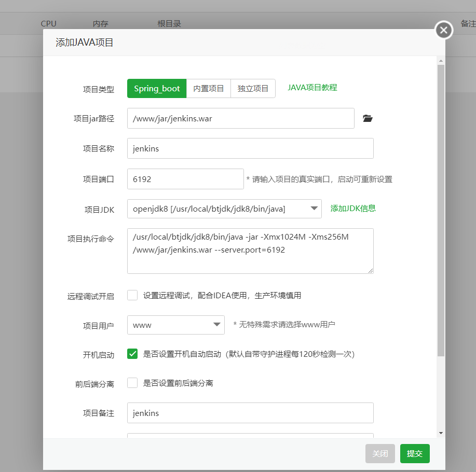
Task: Select 内置项目 project type tab
Action: (209, 89)
